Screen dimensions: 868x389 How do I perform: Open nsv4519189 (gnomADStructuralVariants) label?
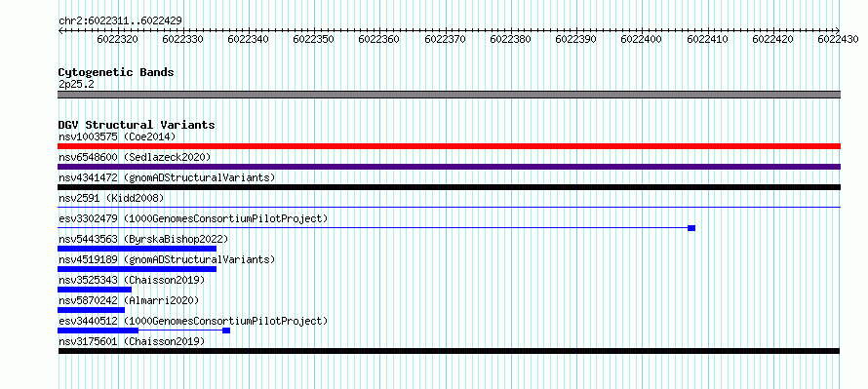tap(167, 259)
